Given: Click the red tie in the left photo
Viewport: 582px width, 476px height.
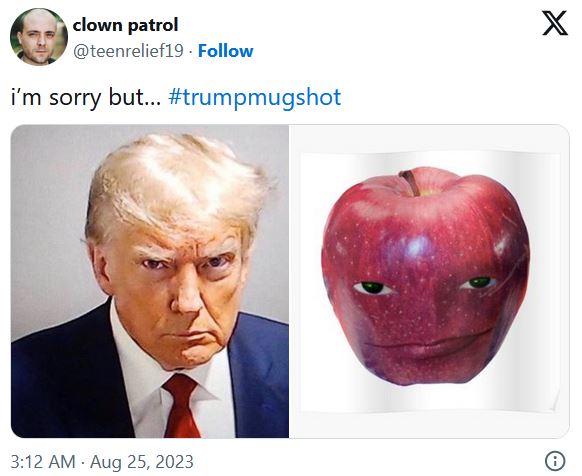Looking at the screenshot, I should point(181,405).
